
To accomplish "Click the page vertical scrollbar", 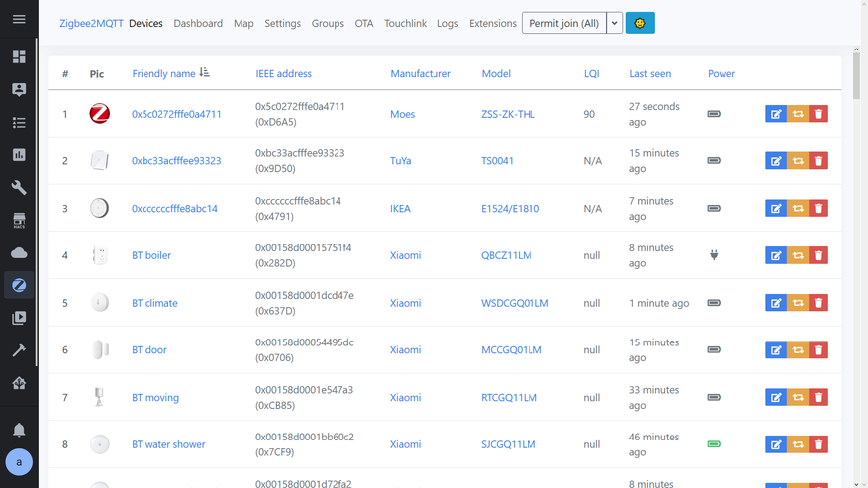I will [x=856, y=76].
